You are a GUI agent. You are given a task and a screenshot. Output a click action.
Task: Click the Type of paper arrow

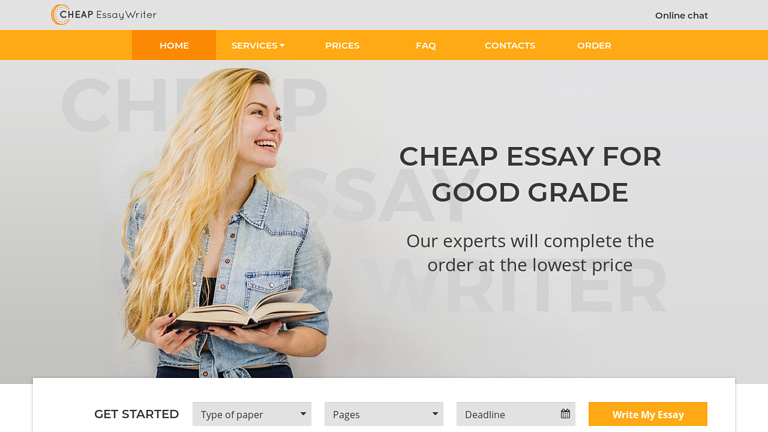pyautogui.click(x=303, y=414)
